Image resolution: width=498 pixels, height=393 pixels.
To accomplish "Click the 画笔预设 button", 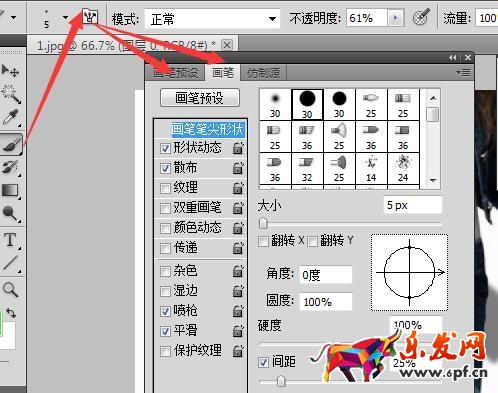I will (200, 98).
